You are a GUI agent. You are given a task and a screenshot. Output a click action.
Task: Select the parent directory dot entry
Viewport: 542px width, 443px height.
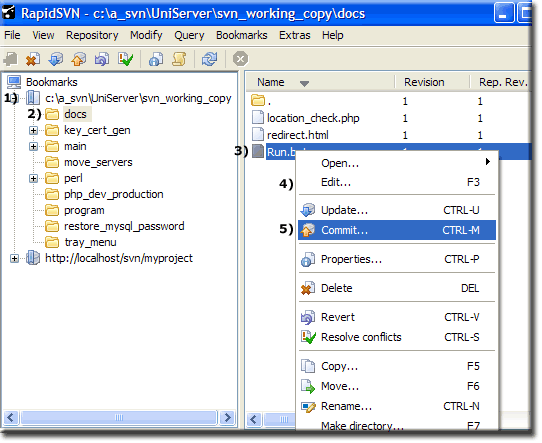click(x=261, y=101)
